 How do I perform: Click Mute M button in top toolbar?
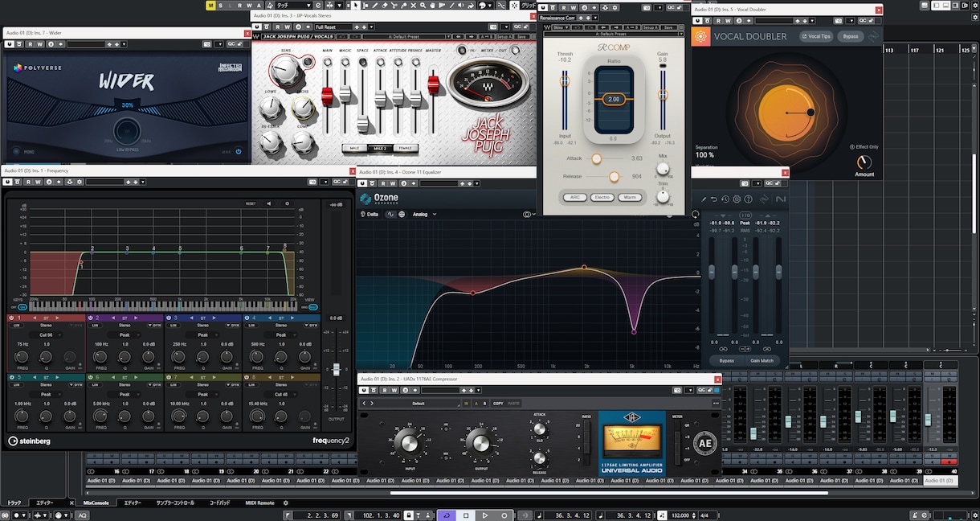[x=210, y=5]
